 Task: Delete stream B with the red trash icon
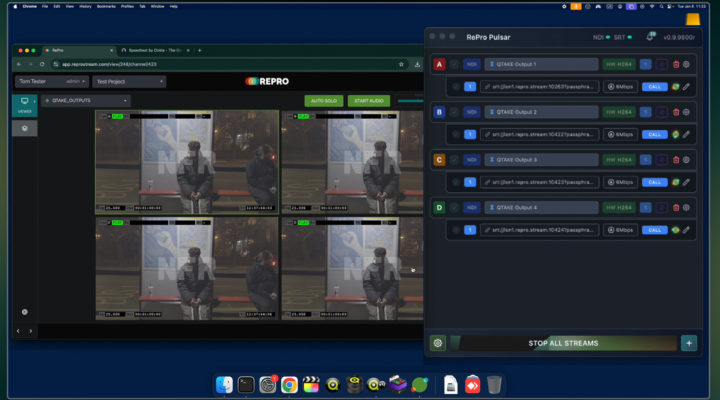tap(676, 113)
